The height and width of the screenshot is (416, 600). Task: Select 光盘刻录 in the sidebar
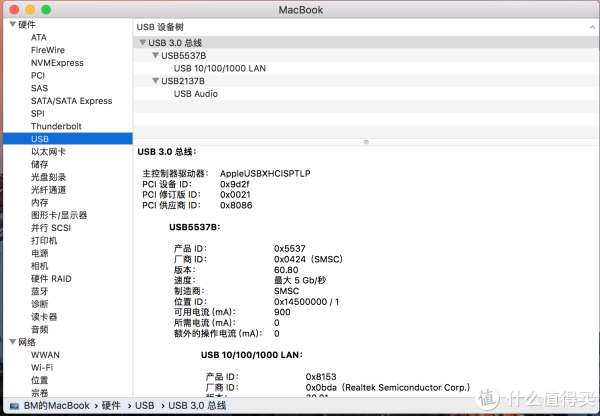coord(48,177)
